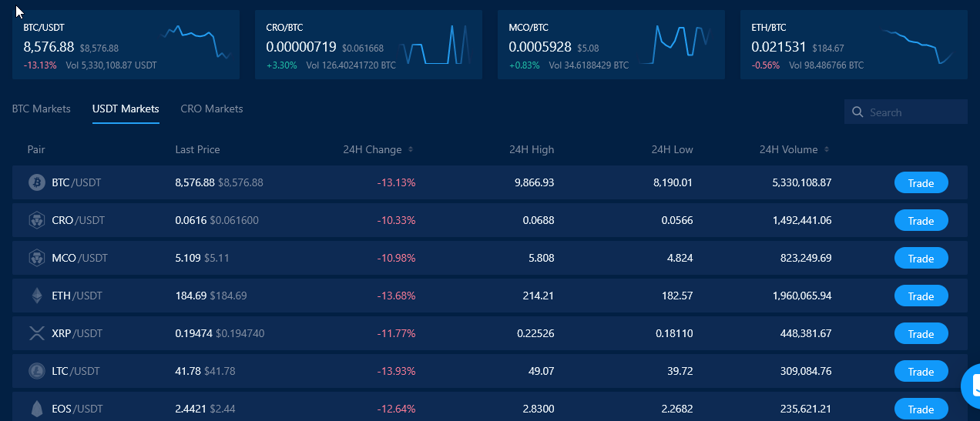Select the BTC/USDT pair name
Image resolution: width=980 pixels, height=421 pixels.
pos(76,182)
